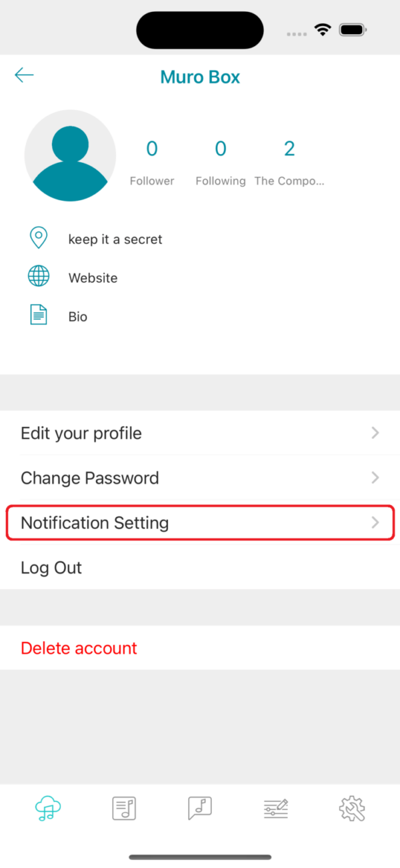Expand the Change Password row chevron

click(x=375, y=478)
